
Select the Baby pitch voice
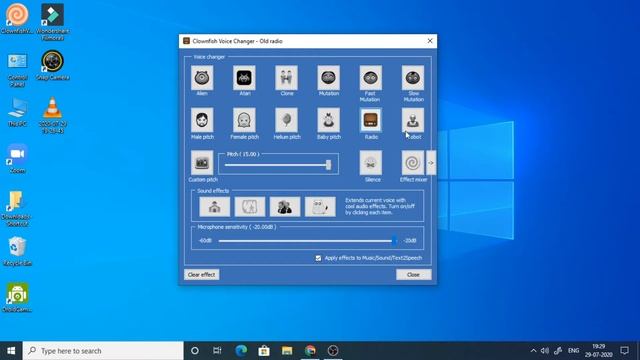[329, 120]
